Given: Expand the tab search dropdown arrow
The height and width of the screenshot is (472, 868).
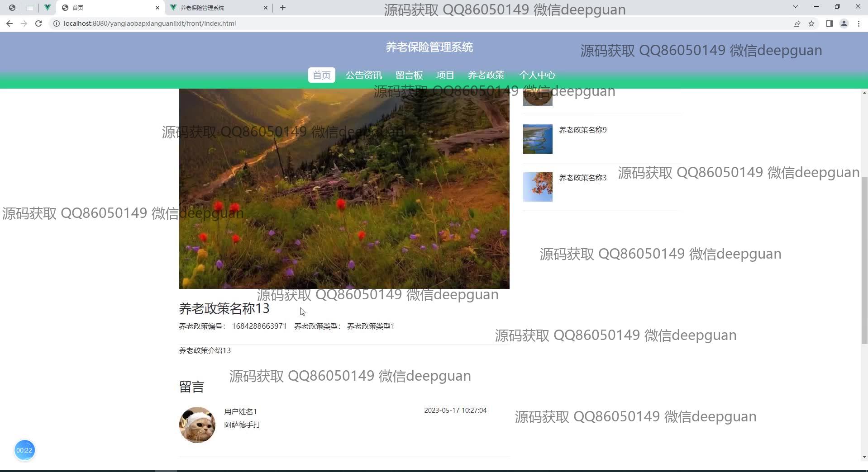Looking at the screenshot, I should click(795, 7).
